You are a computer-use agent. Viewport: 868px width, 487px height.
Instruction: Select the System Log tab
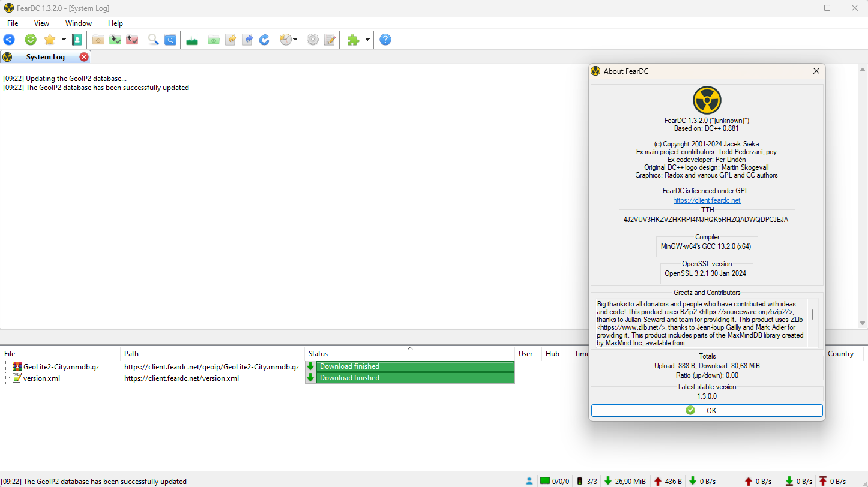[46, 57]
